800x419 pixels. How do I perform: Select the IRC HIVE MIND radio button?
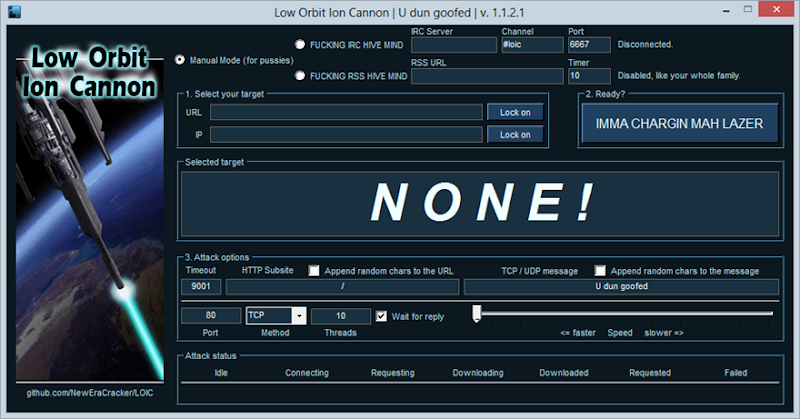click(x=300, y=44)
